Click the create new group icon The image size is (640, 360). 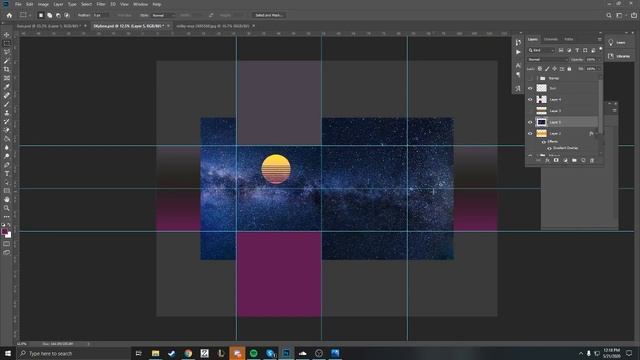tap(574, 160)
